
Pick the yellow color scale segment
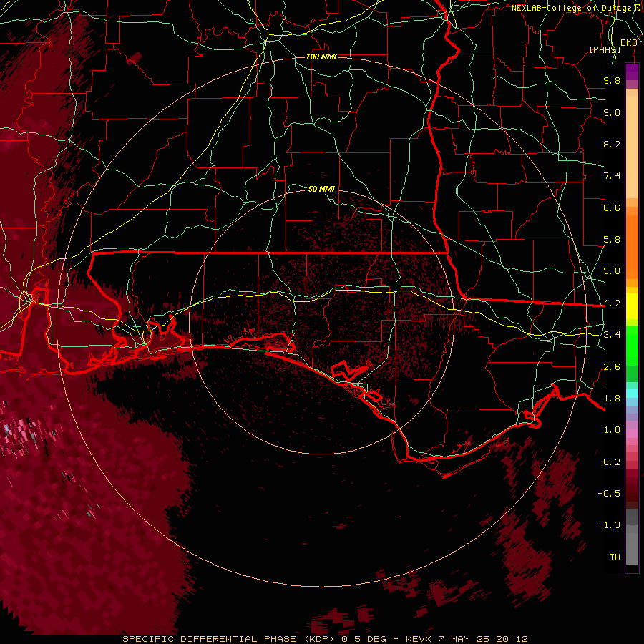632,306
